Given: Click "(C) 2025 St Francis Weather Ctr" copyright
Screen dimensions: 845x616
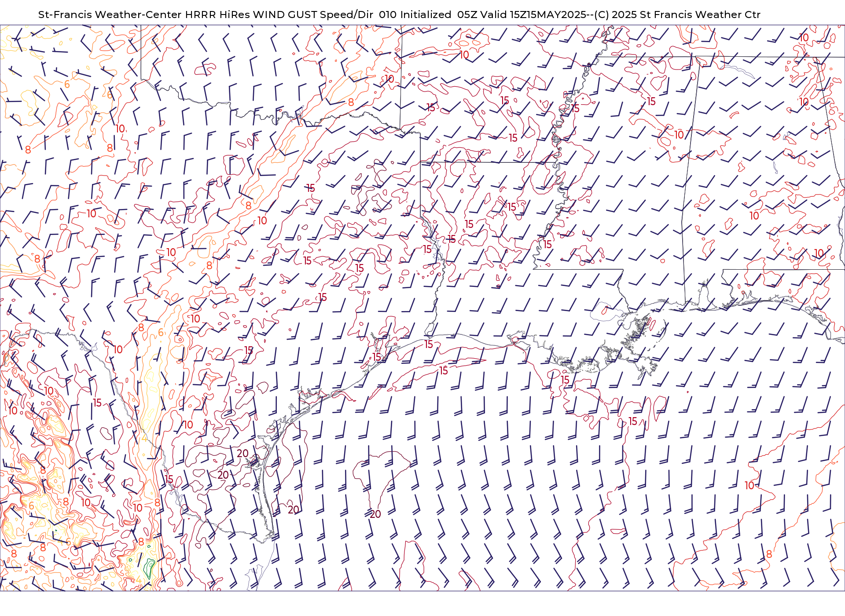Looking at the screenshot, I should (x=677, y=15).
